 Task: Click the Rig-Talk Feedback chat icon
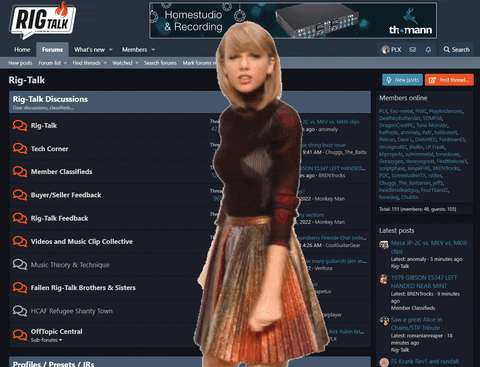tap(20, 218)
